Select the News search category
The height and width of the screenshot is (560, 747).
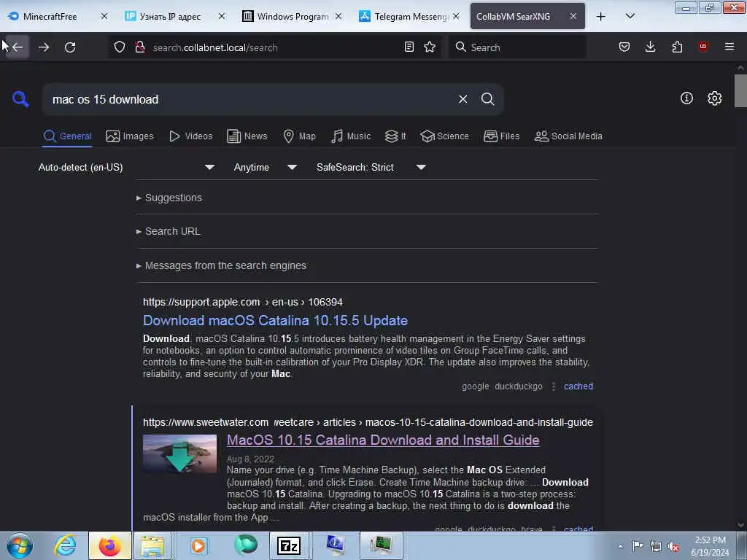pos(247,136)
